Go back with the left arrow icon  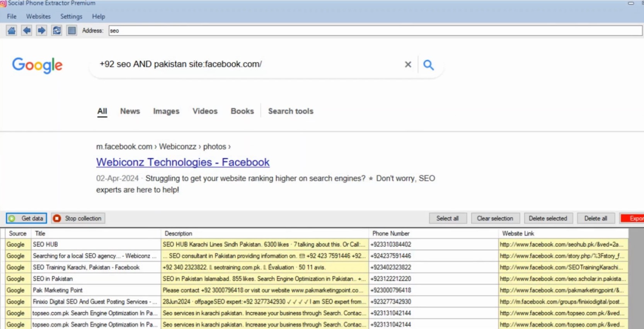coord(27,31)
